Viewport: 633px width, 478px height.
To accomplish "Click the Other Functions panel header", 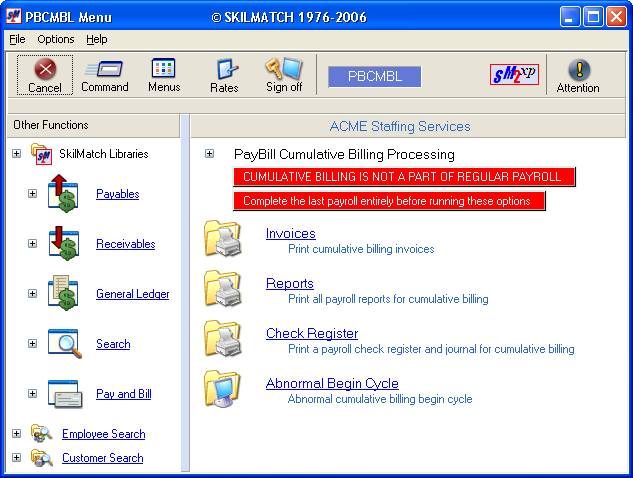I will [93, 125].
